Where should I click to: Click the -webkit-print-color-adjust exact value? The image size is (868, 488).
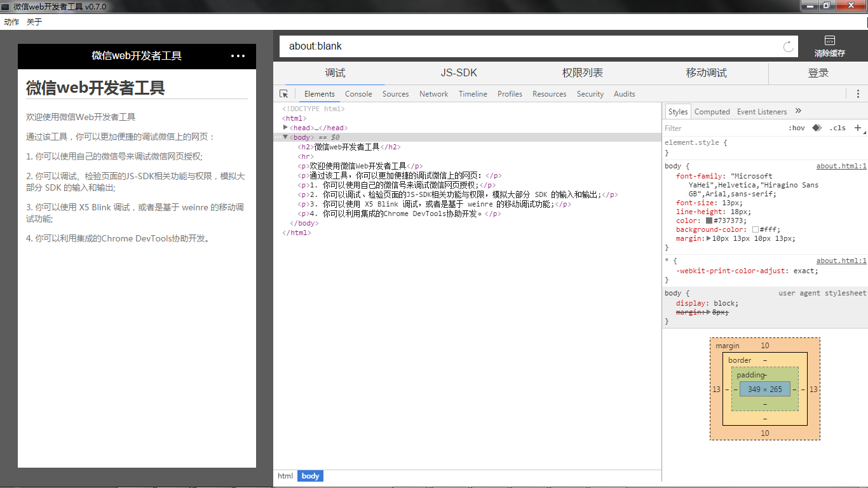click(806, 271)
